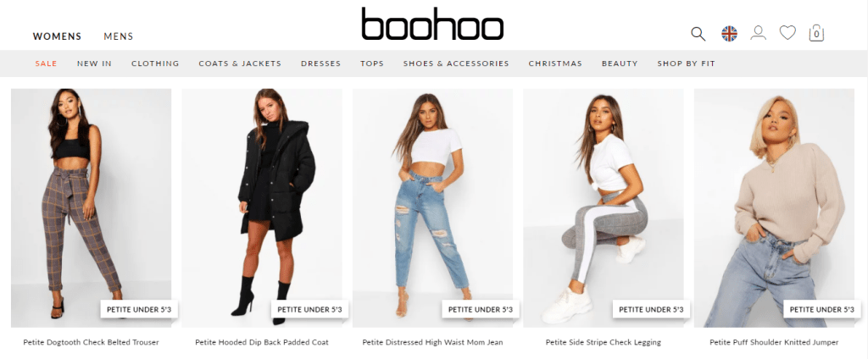The height and width of the screenshot is (359, 868).
Task: Click the boohoo logo
Action: 432,24
